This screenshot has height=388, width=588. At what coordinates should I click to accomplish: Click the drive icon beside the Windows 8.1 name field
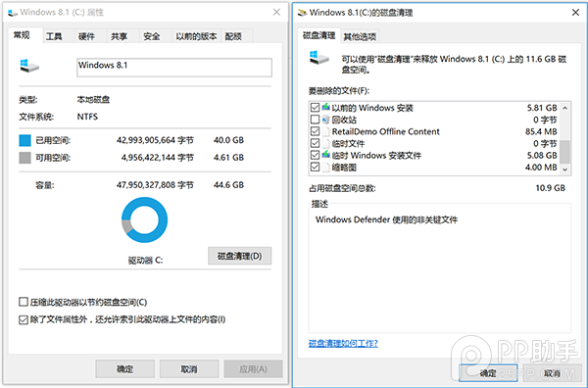(x=29, y=66)
